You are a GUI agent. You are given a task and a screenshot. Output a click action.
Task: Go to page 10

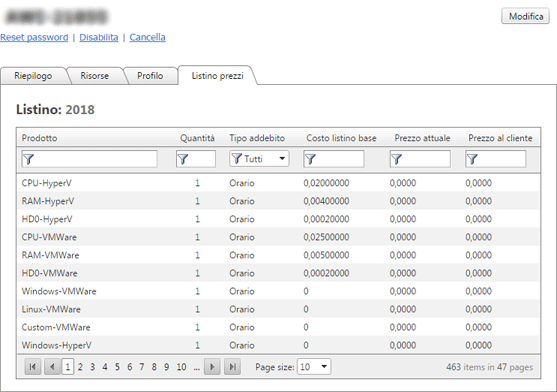(182, 367)
